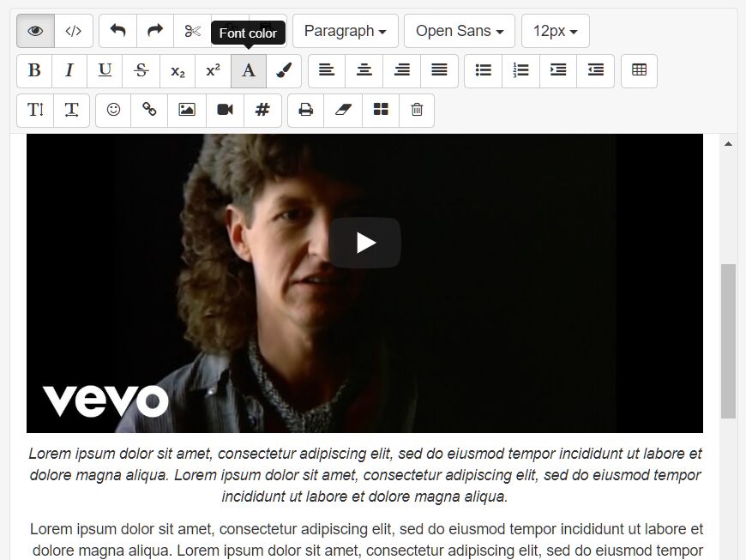Insert an image
This screenshot has height=560, width=746.
click(187, 110)
